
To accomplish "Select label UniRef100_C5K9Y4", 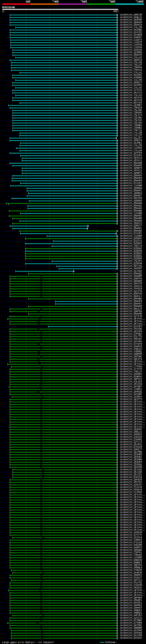I will [131, 70].
